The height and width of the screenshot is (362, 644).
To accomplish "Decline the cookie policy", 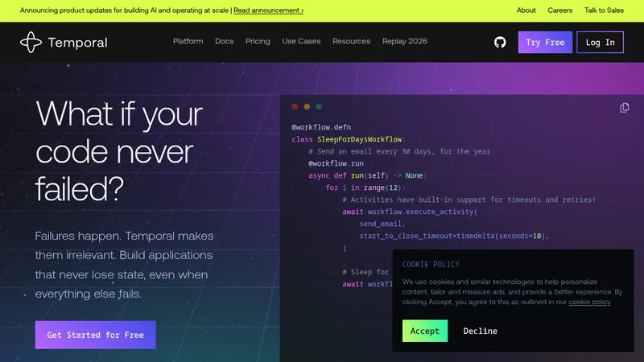I will tap(480, 331).
